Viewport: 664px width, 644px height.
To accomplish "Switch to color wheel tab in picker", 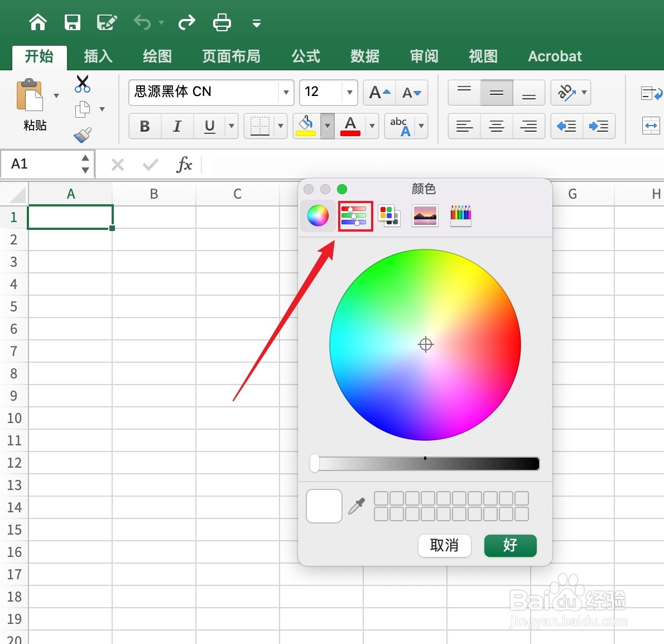I will pyautogui.click(x=317, y=216).
